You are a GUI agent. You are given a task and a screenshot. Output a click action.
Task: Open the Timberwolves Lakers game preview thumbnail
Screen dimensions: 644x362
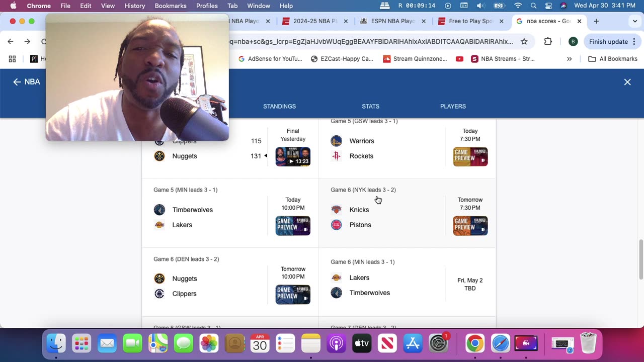pyautogui.click(x=293, y=226)
